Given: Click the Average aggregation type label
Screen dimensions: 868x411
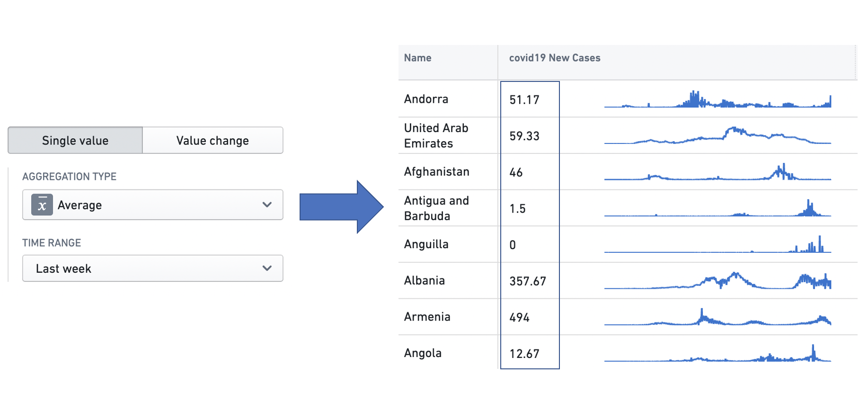Looking at the screenshot, I should 80,205.
